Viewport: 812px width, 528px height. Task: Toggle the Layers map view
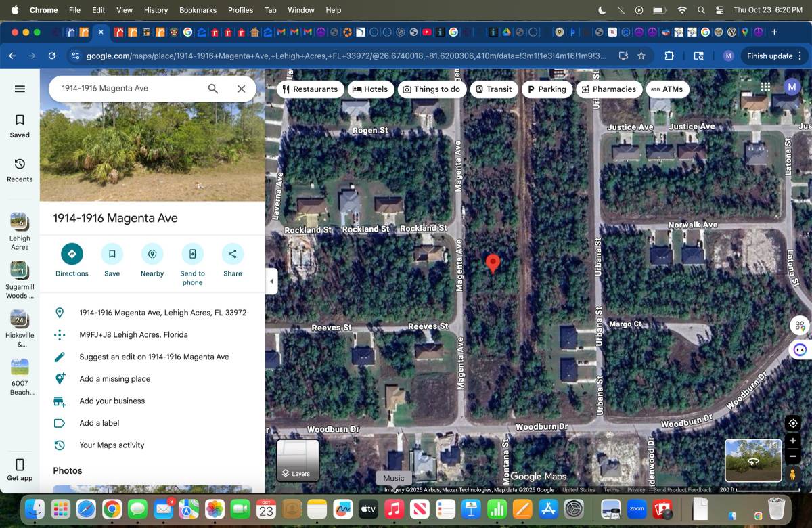pos(298,460)
